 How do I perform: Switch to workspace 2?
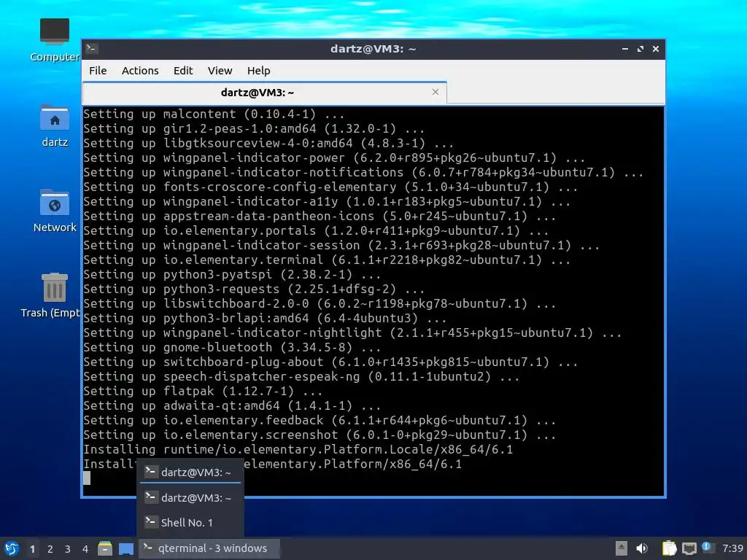(x=50, y=549)
